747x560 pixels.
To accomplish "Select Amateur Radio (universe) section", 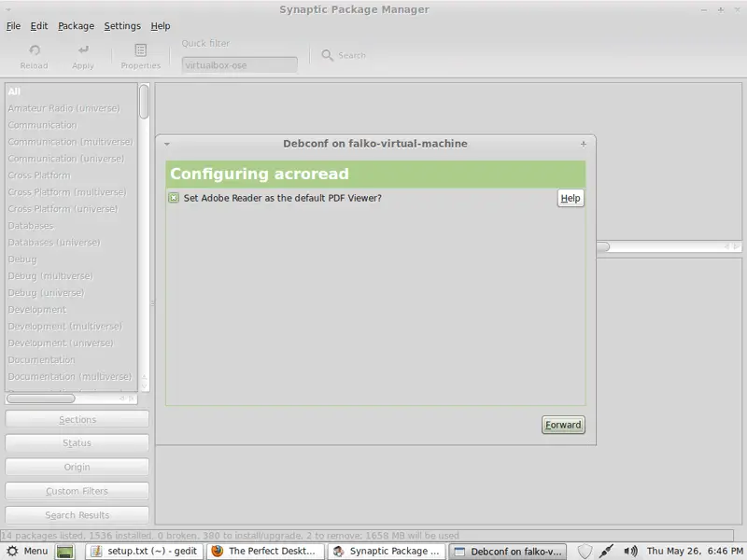I will coord(72,108).
